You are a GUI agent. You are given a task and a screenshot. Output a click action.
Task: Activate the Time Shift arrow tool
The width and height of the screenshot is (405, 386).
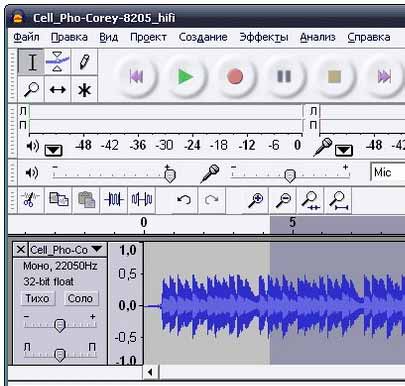tap(57, 89)
